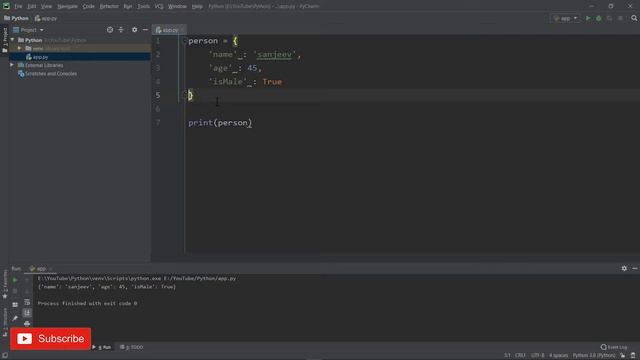Click CRLF line separator in status bar
640x360 pixels.
point(520,355)
